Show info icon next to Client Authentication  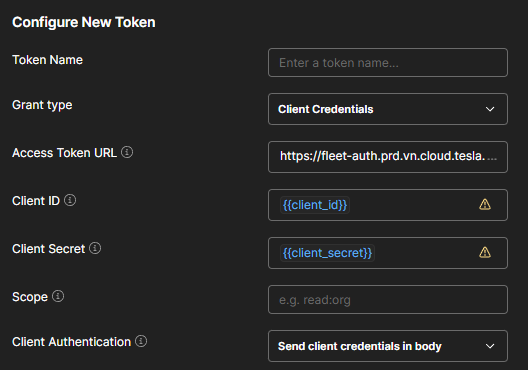click(141, 341)
